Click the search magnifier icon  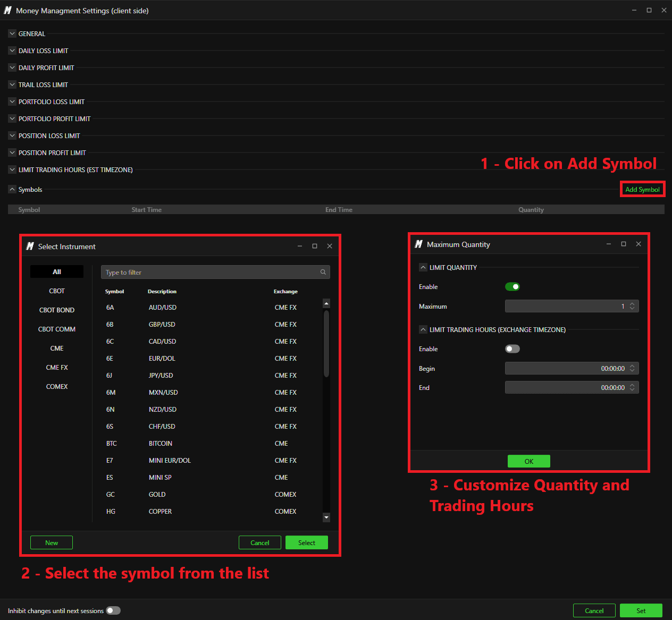[323, 272]
